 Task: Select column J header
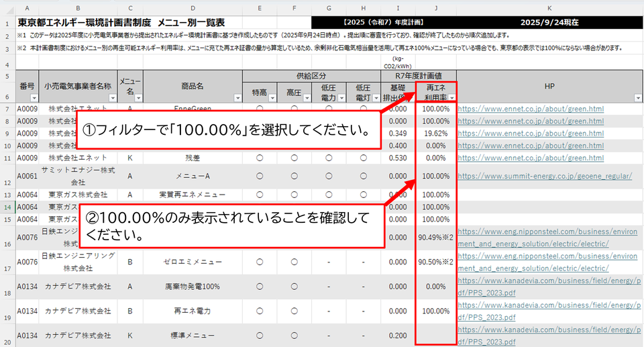436,7
